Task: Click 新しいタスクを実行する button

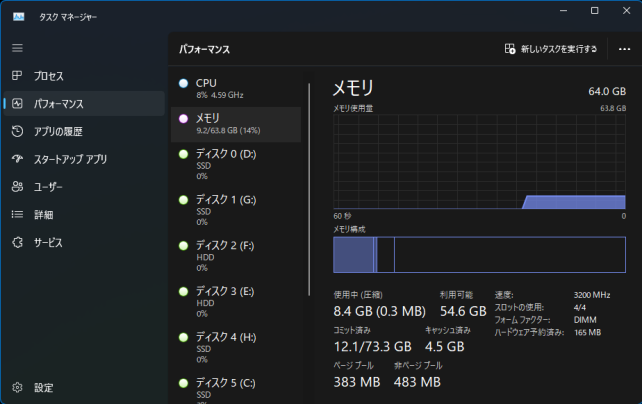Action: tap(551, 48)
